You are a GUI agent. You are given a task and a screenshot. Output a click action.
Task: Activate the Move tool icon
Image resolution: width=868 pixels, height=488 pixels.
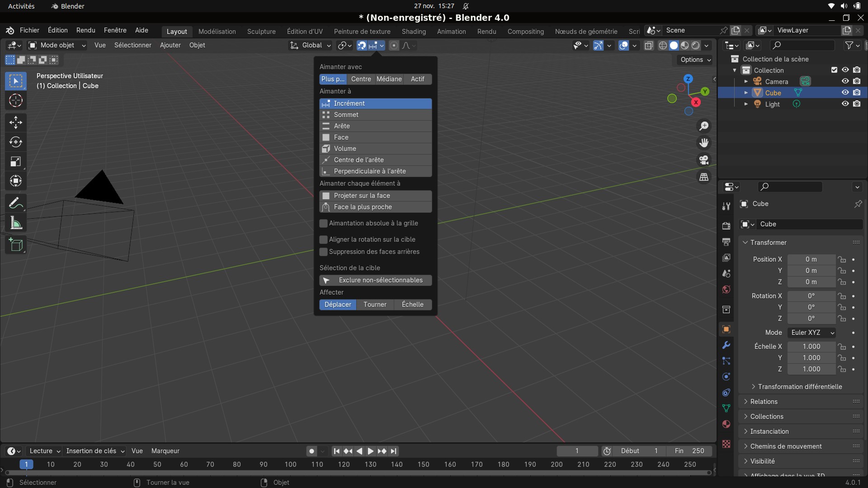click(16, 122)
